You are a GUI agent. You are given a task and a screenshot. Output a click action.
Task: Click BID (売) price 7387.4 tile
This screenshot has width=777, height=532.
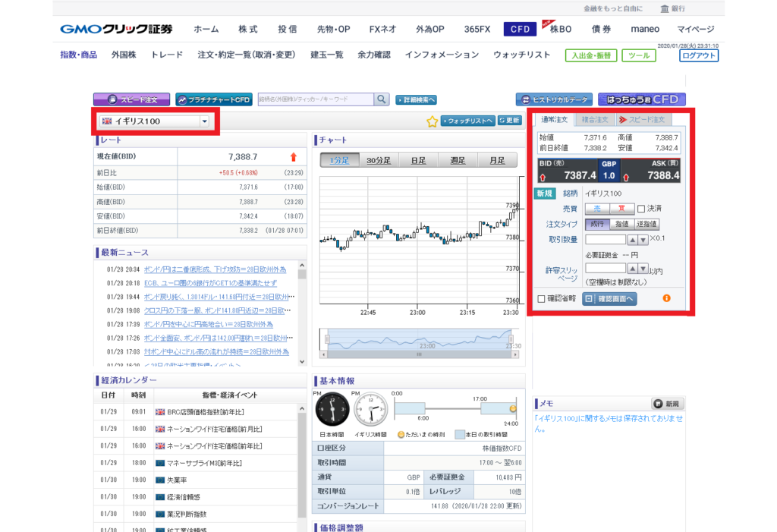coord(568,171)
